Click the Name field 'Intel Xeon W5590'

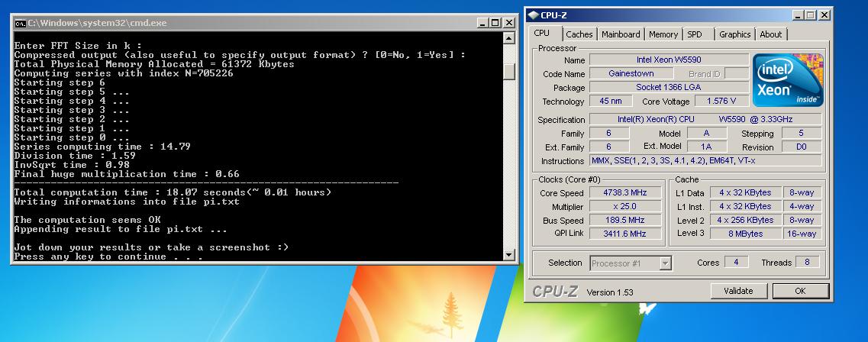pyautogui.click(x=669, y=60)
